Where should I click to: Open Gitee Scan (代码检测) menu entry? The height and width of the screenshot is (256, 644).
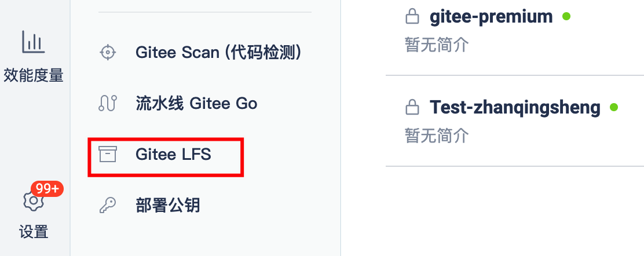pos(200,53)
